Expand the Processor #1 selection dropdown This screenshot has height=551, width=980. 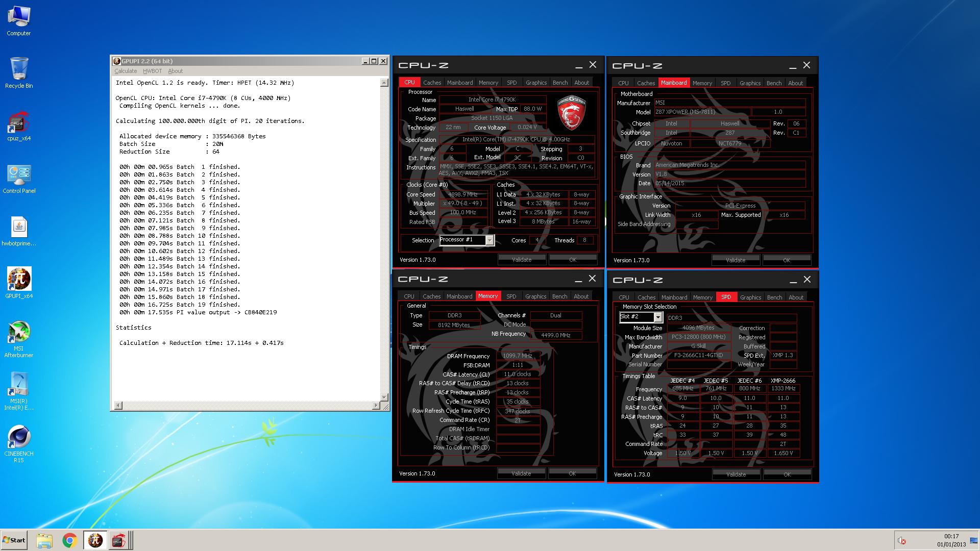489,240
